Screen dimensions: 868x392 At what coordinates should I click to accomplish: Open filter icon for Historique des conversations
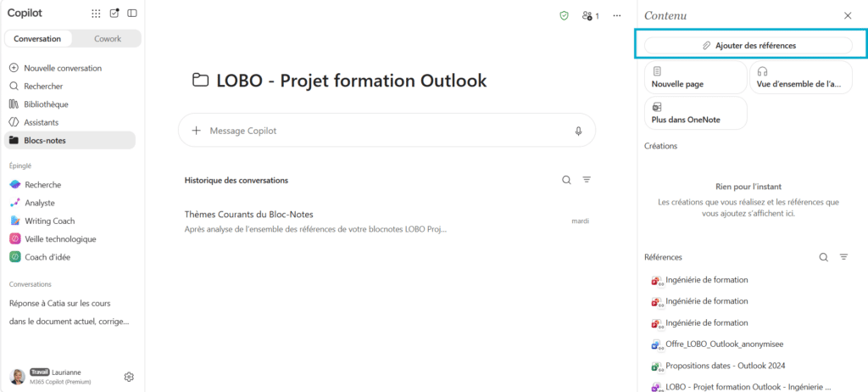[587, 180]
